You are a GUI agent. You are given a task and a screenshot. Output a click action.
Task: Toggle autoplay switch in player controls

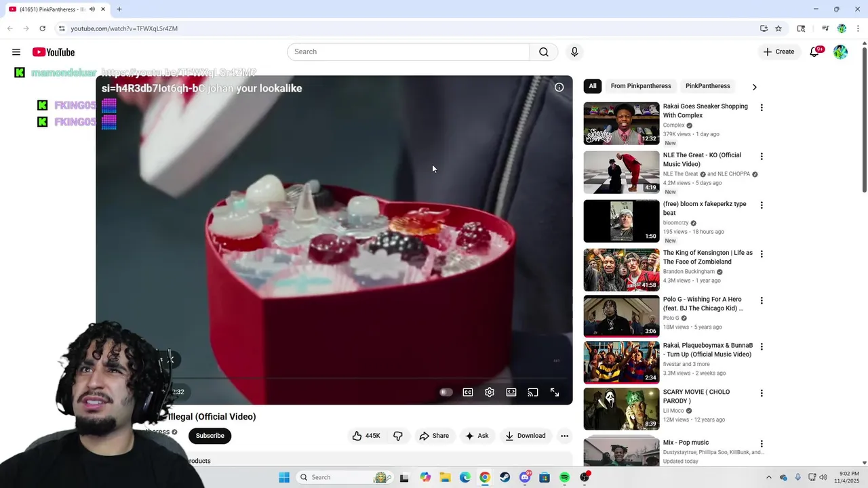446,392
